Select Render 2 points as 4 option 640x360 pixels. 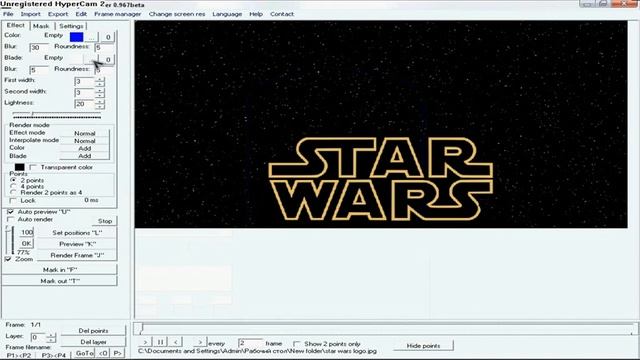(x=13, y=192)
